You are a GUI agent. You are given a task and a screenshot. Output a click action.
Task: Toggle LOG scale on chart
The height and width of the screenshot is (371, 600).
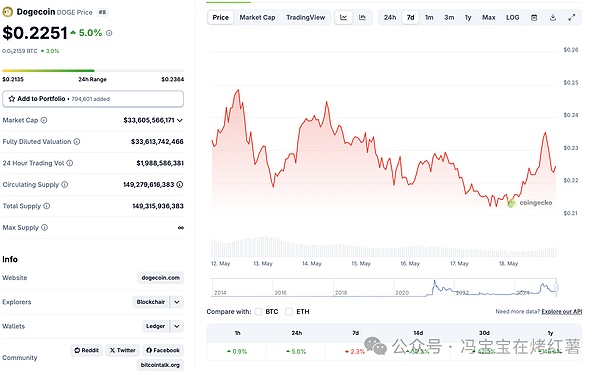(512, 18)
